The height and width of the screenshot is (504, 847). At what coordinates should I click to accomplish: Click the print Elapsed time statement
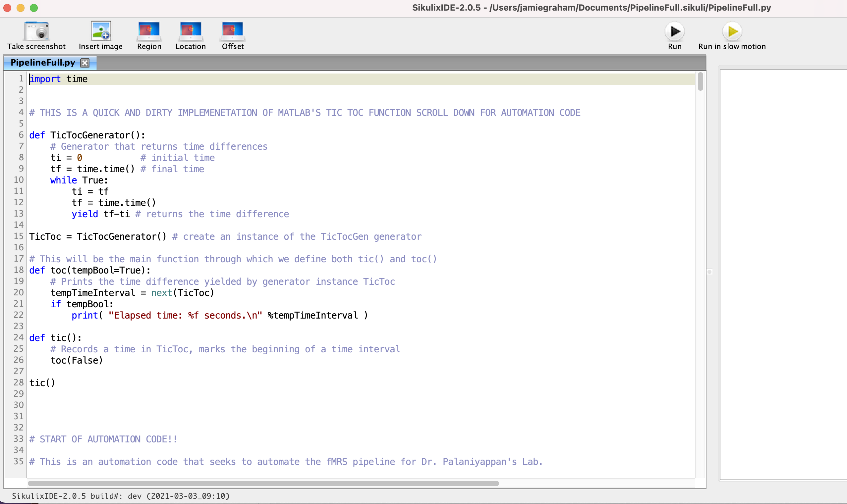[x=219, y=315]
